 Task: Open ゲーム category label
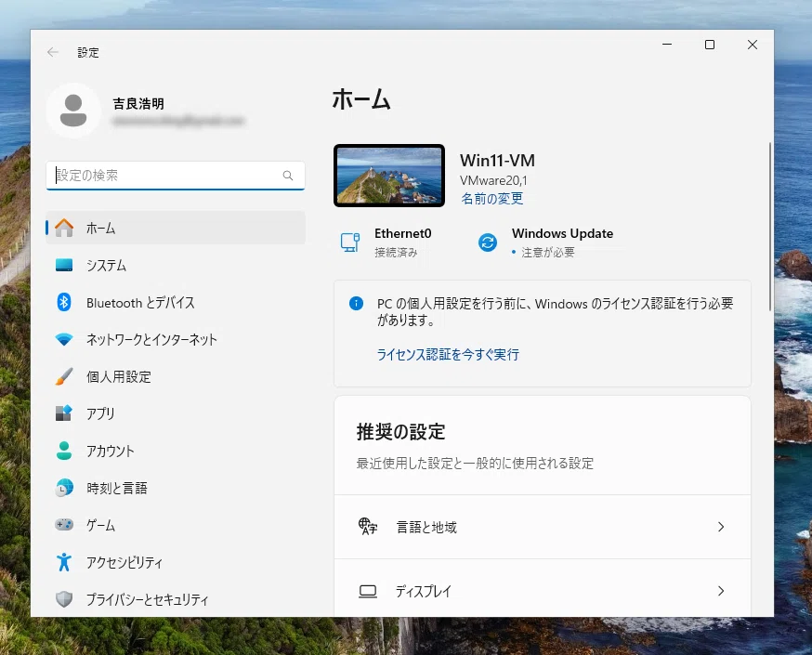[100, 526]
